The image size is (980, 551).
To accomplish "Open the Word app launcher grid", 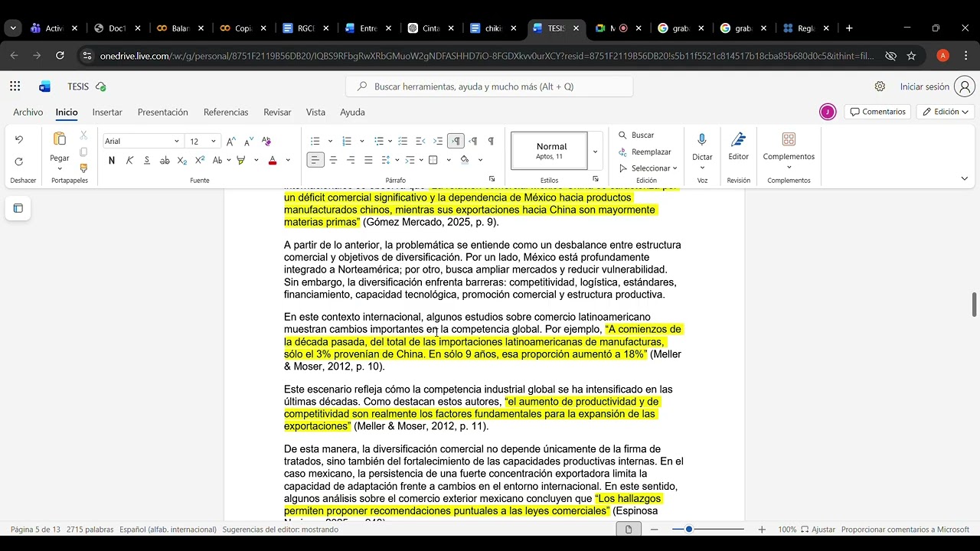I will tap(15, 86).
